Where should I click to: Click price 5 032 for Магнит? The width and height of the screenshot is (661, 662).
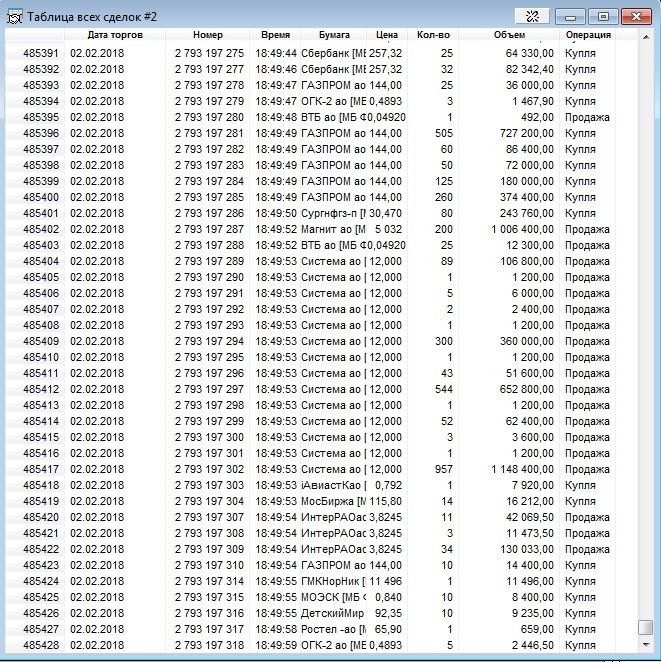[388, 230]
